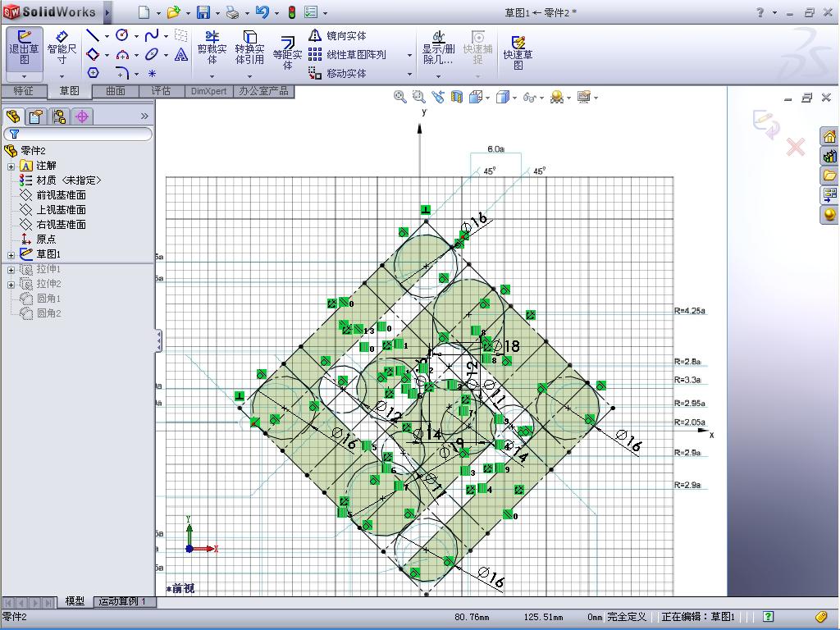Switch to the 运动算例 1 tab
The width and height of the screenshot is (840, 630).
[x=123, y=601]
